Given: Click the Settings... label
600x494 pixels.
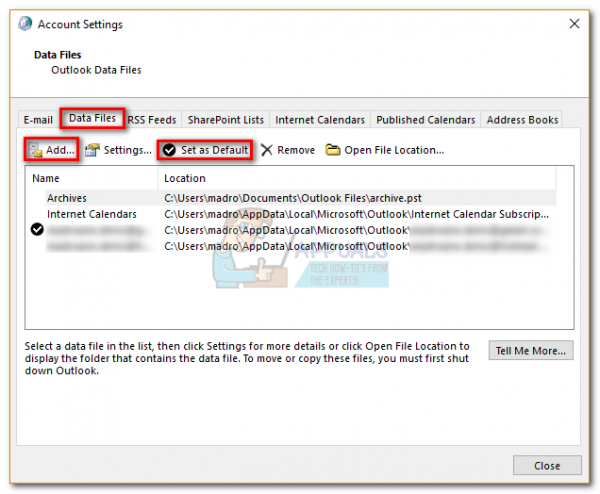Looking at the screenshot, I should click(x=128, y=150).
